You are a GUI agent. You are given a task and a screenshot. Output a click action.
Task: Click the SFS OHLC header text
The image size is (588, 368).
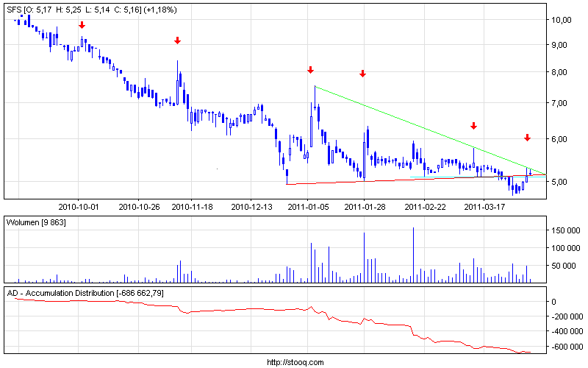91,10
